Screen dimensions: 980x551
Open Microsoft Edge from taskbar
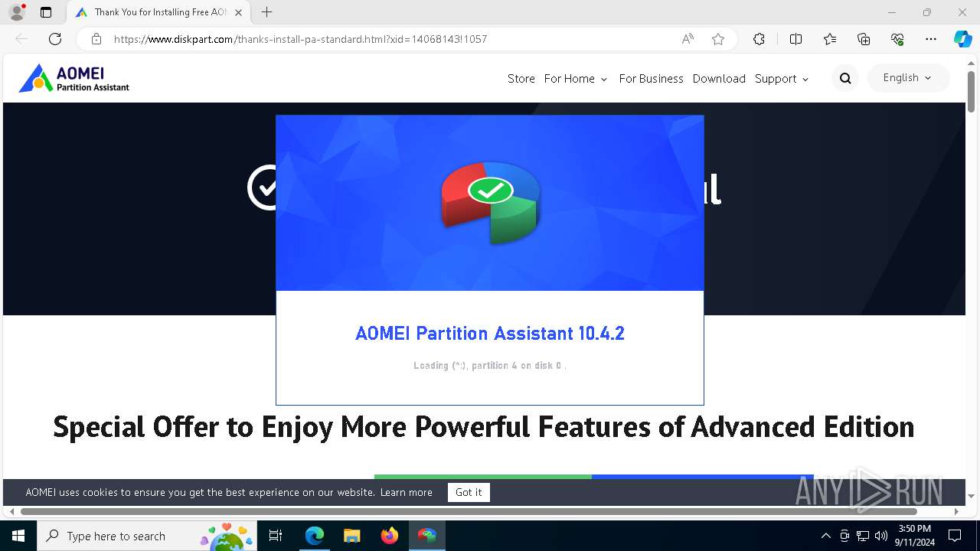coord(315,536)
